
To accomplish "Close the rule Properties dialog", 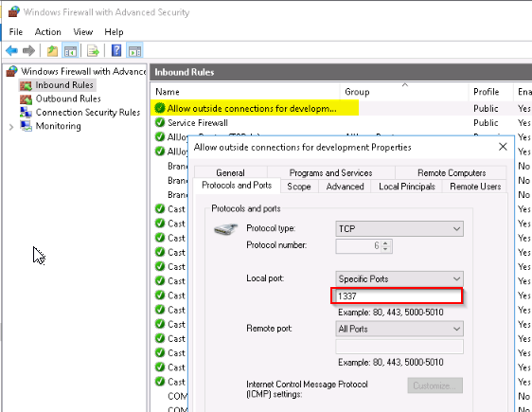I will (503, 147).
